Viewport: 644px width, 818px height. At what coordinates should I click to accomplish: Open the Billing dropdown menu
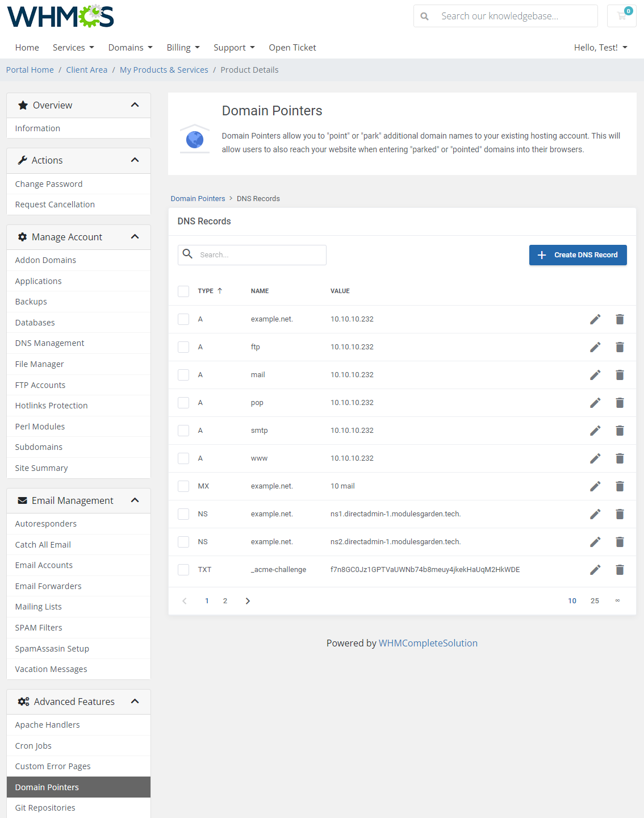(183, 48)
